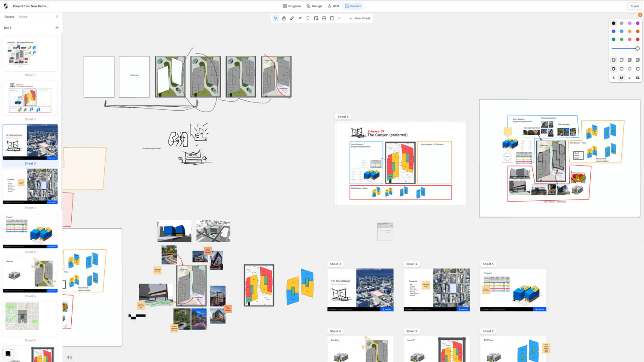Add a new sheet to Set 1

click(57, 28)
